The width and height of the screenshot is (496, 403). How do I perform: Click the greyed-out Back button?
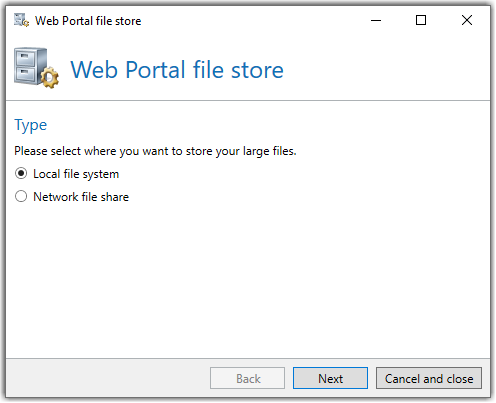point(247,378)
